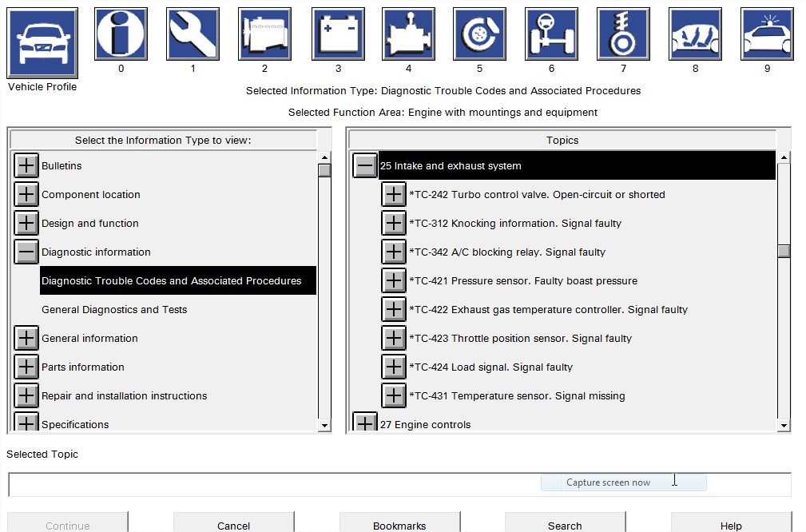
Task: Select TC-424 Load signal text
Action: (x=491, y=367)
